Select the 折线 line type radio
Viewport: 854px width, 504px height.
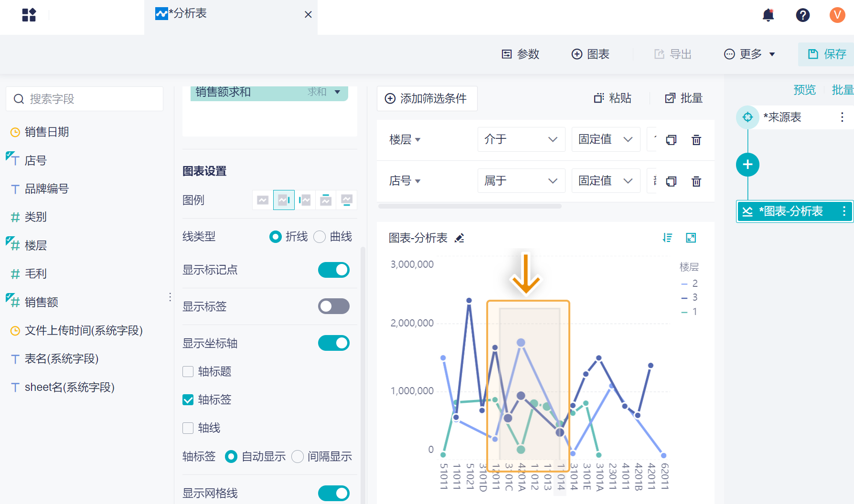[275, 237]
